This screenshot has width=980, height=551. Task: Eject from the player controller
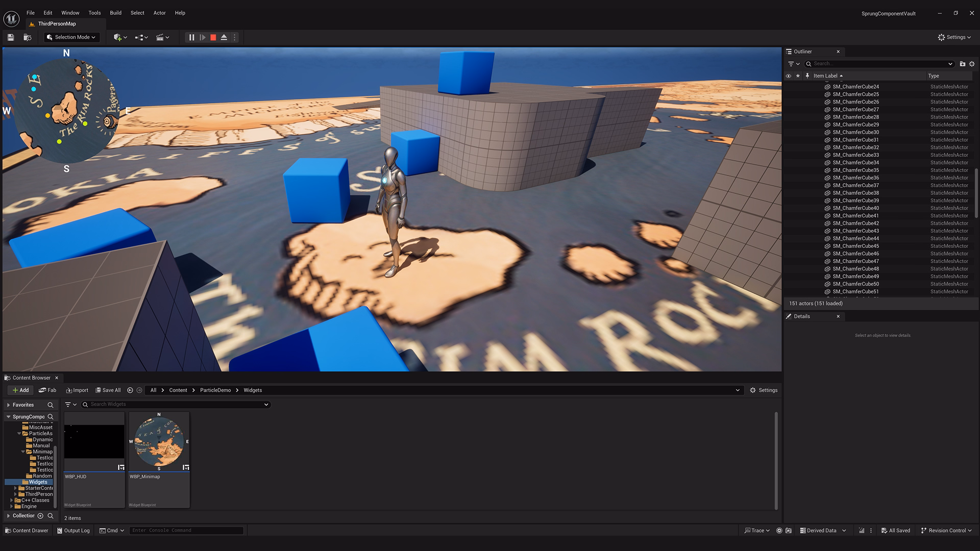point(224,37)
